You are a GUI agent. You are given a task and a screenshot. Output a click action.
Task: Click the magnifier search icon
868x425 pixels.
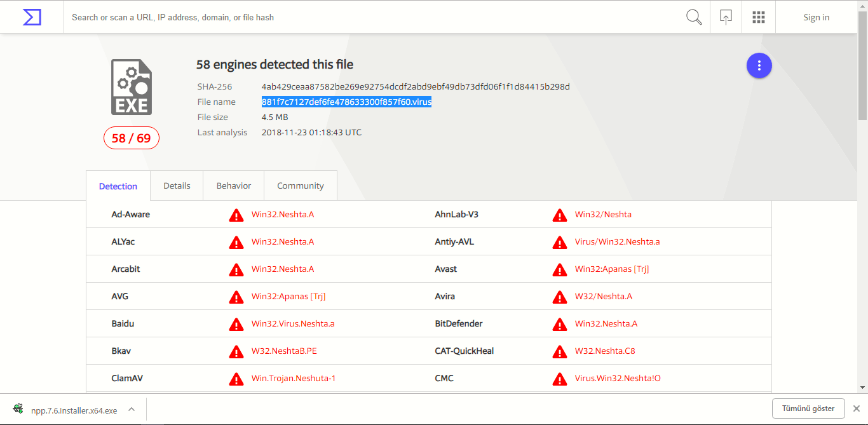(x=694, y=17)
